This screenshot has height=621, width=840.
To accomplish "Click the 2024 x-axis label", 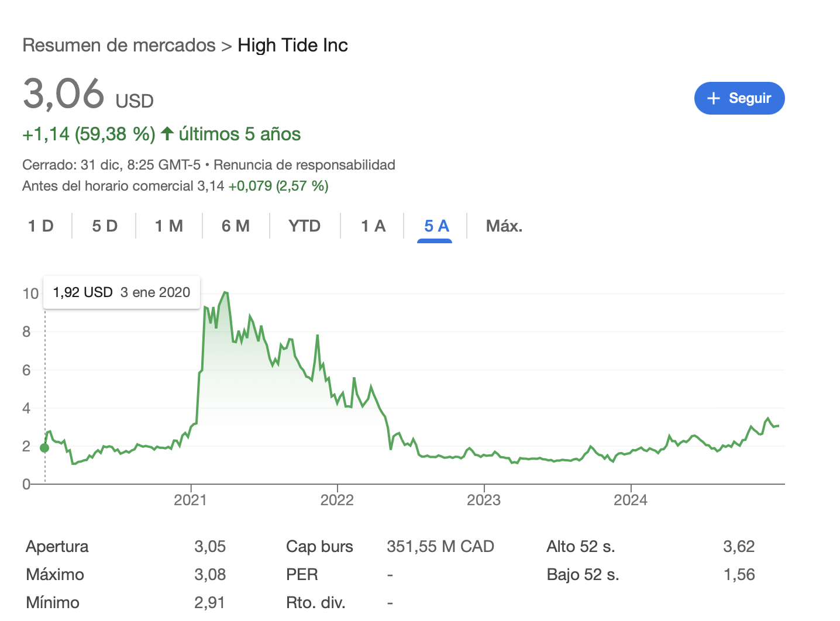I will [631, 500].
